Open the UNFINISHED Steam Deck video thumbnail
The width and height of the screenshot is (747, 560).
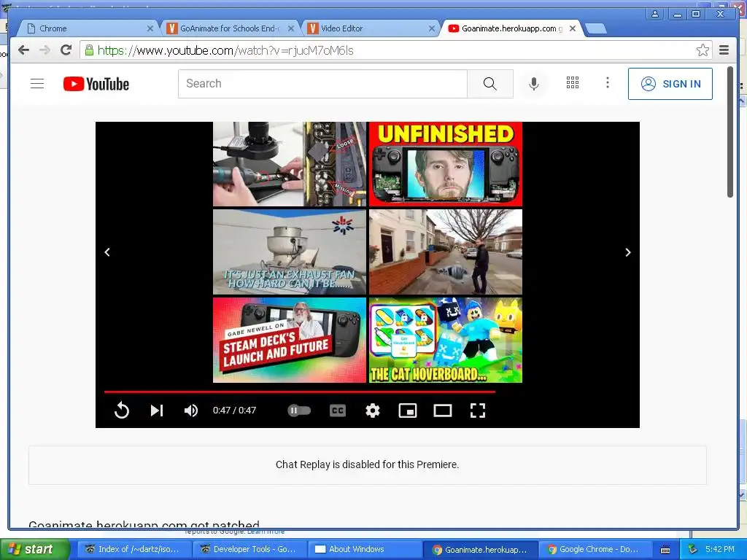click(446, 164)
